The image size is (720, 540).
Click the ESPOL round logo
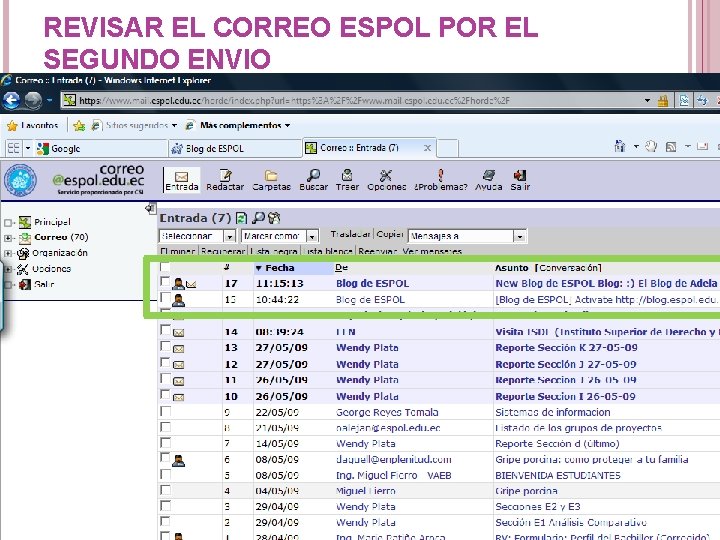point(20,180)
